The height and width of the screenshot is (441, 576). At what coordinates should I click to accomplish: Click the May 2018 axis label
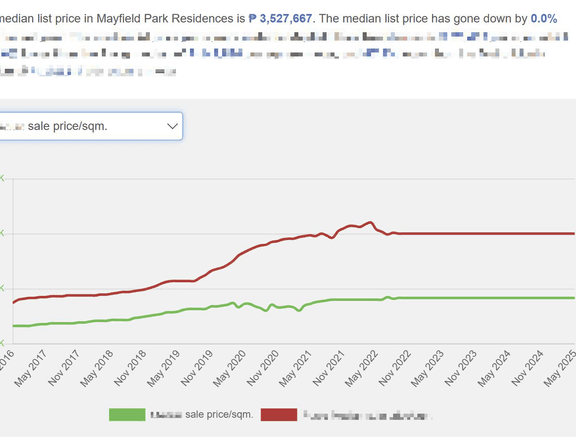[97, 368]
